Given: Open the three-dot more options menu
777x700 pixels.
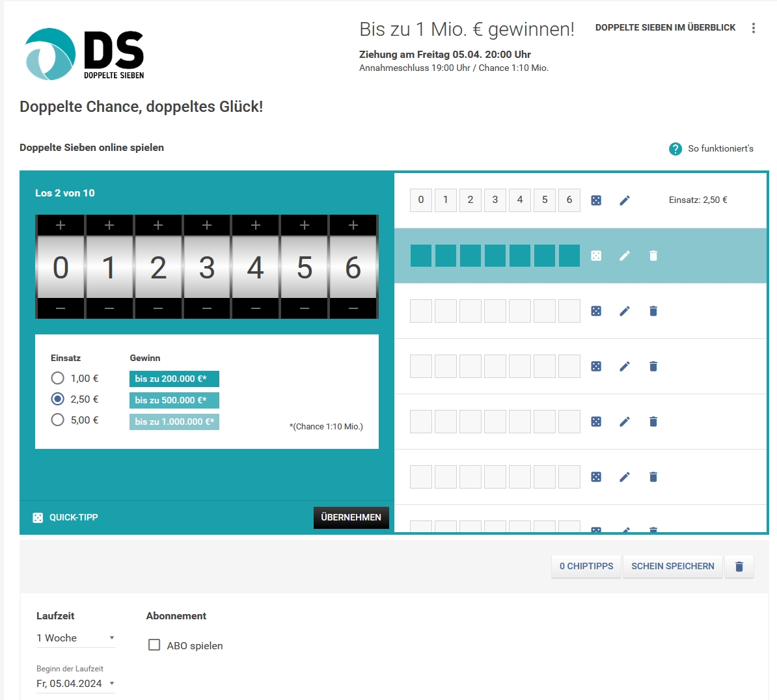Looking at the screenshot, I should (753, 28).
